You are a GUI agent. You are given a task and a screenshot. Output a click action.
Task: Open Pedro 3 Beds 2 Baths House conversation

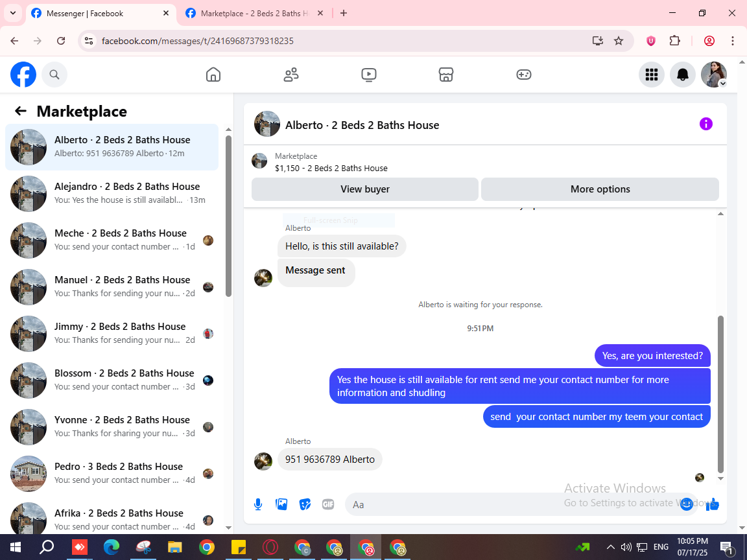(x=112, y=473)
